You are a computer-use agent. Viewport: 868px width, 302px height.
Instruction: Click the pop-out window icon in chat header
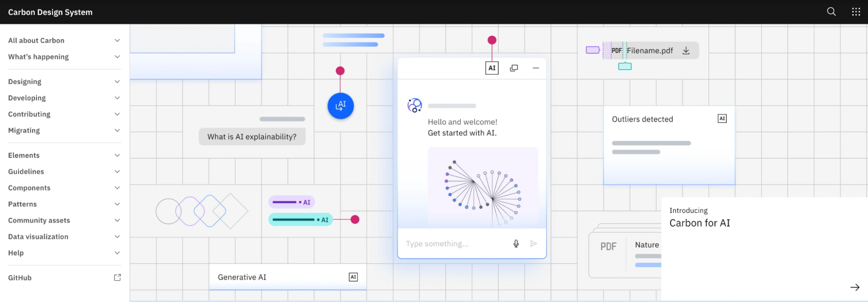point(514,68)
